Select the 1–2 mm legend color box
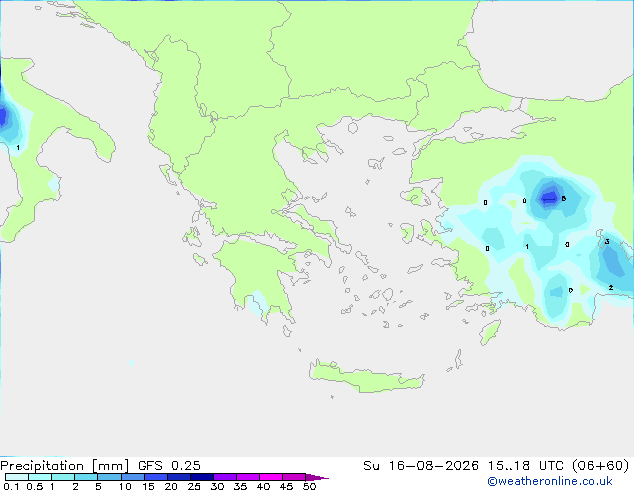 click(x=63, y=477)
